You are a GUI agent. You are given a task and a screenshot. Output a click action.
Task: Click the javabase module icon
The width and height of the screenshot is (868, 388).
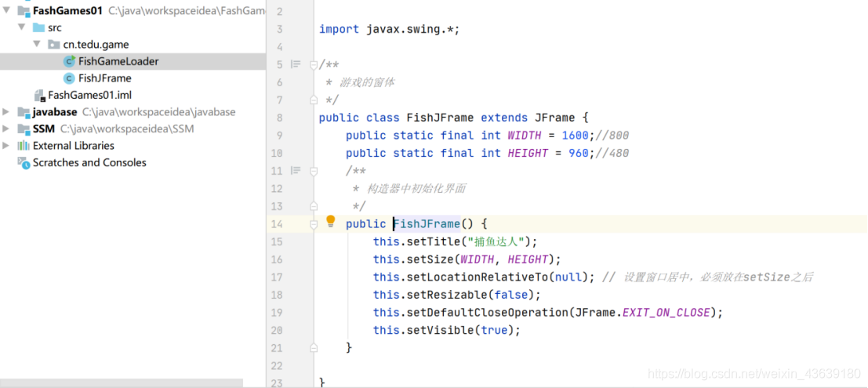coord(24,112)
